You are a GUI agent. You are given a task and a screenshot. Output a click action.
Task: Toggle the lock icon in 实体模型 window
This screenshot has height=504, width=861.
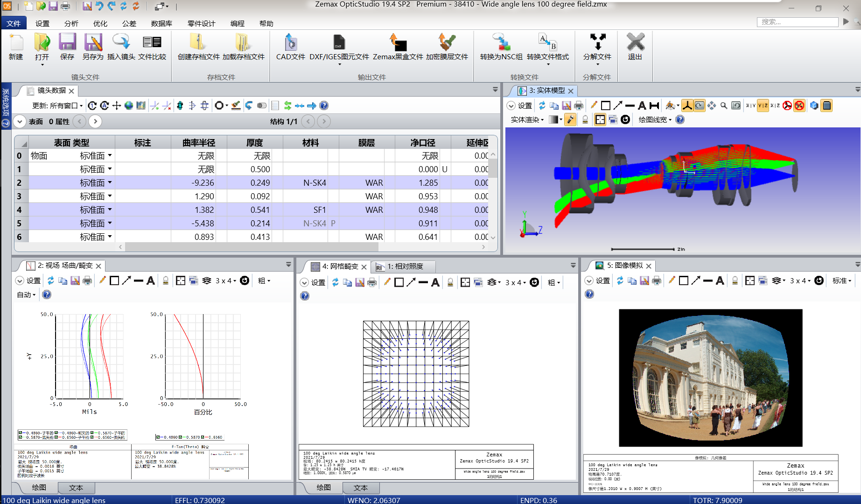[585, 119]
